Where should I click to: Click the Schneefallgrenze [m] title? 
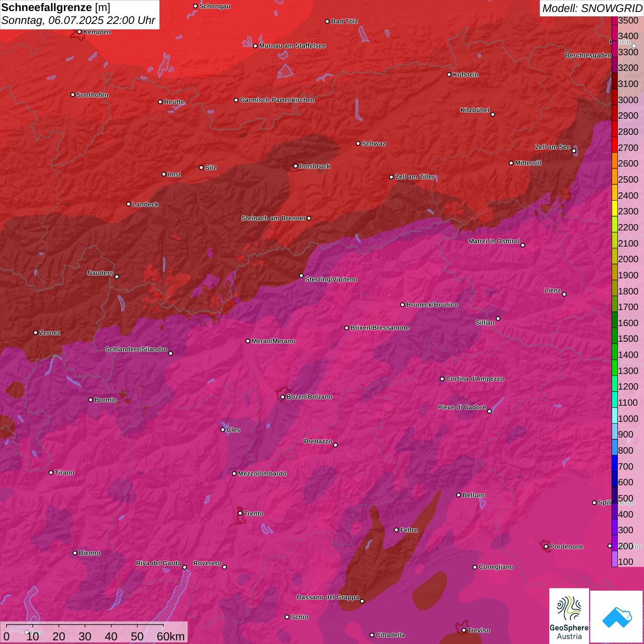[x=56, y=7]
